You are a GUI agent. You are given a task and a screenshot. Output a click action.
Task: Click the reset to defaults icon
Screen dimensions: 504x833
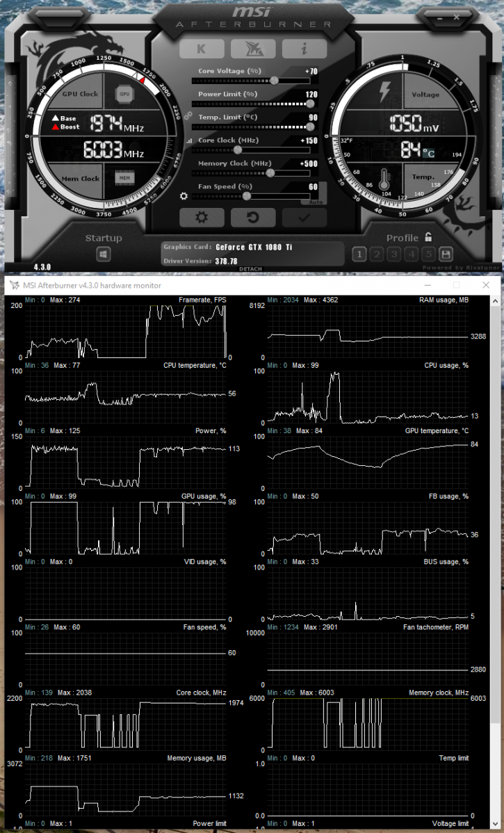(x=252, y=217)
